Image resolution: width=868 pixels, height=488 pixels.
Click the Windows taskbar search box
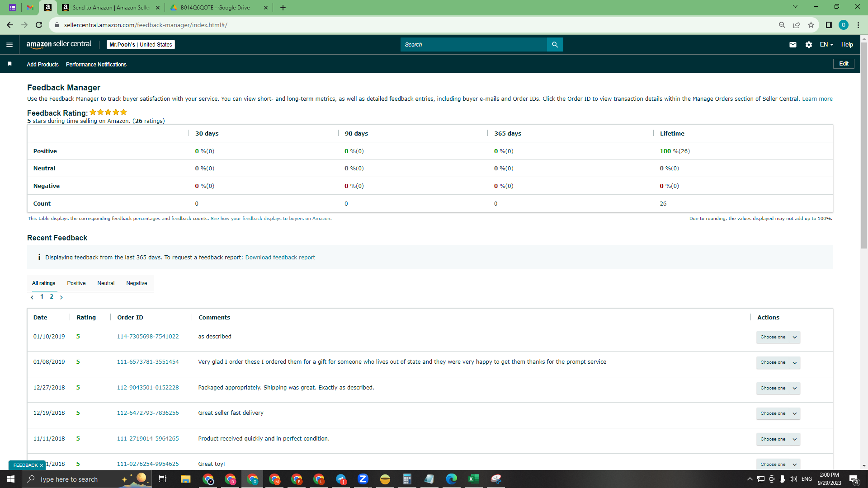point(87,479)
